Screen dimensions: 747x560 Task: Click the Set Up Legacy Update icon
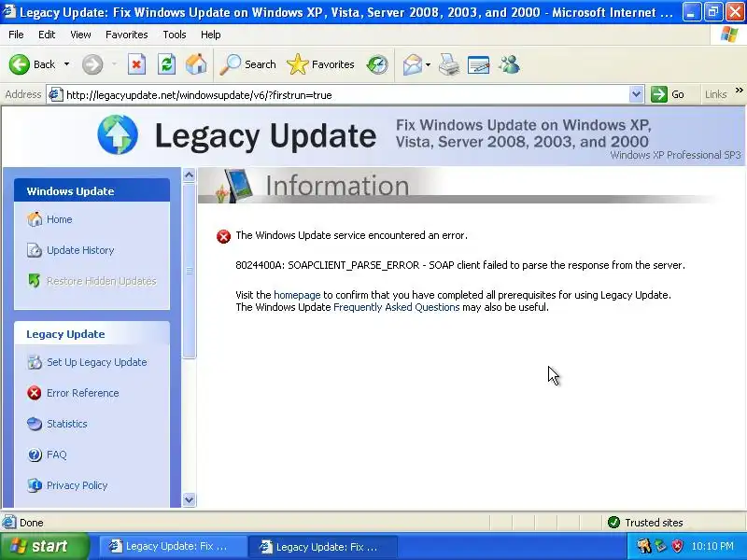(35, 362)
